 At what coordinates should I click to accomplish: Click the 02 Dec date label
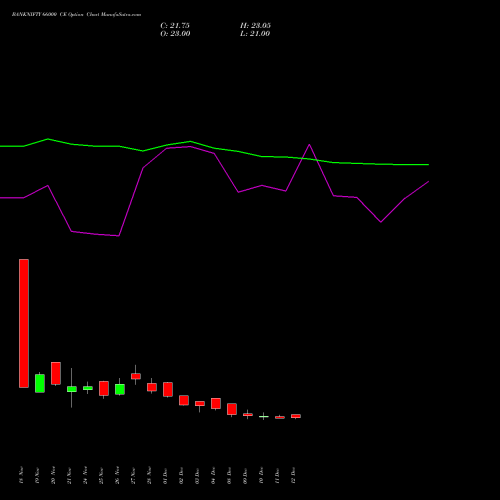(x=181, y=475)
